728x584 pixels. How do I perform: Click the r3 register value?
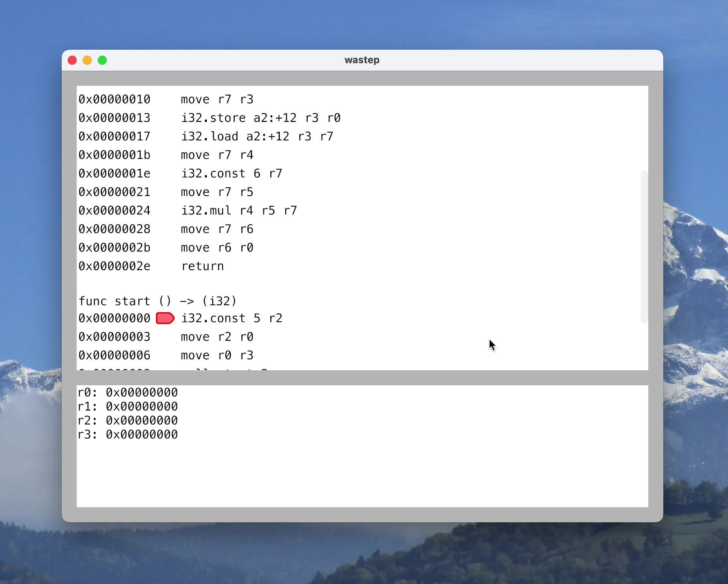click(142, 435)
